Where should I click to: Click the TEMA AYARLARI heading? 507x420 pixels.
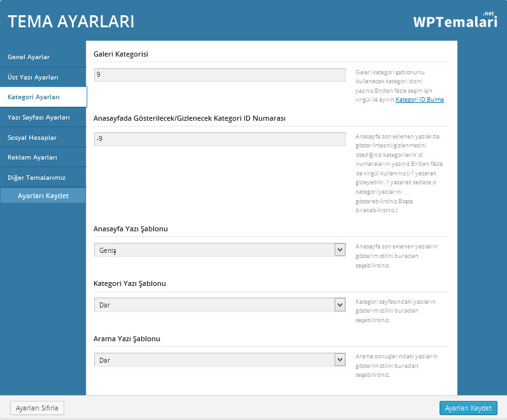[71, 22]
